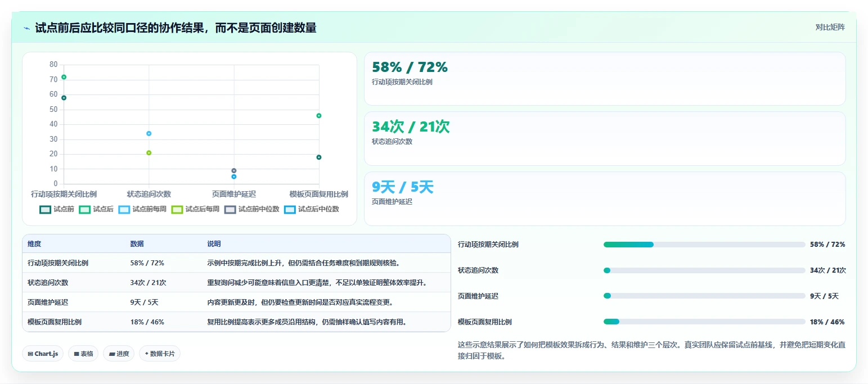Open the 数据卡片 chip

coord(160,354)
